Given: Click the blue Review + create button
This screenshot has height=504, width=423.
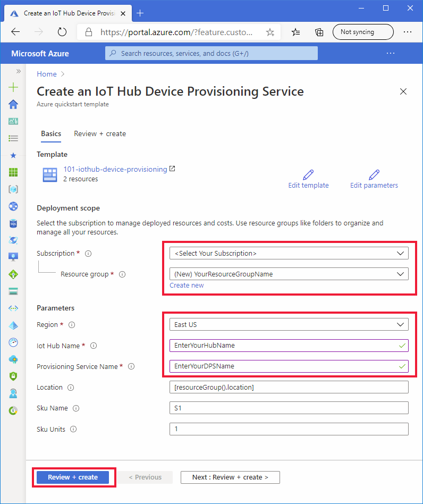Looking at the screenshot, I should click(73, 477).
